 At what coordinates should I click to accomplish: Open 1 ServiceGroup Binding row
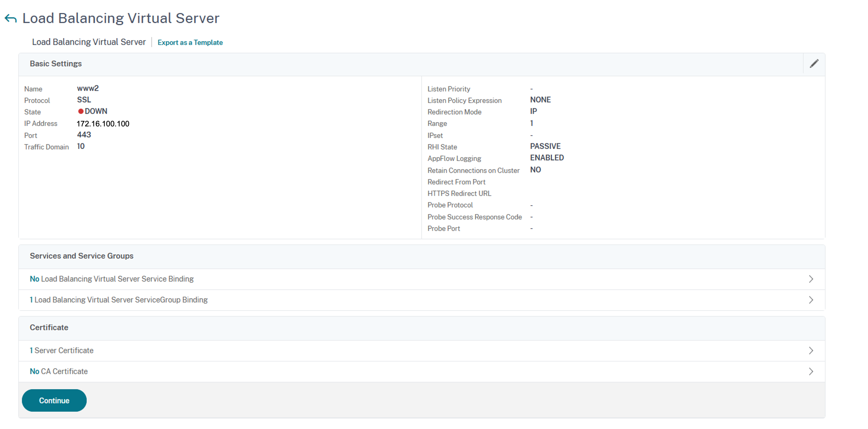[119, 300]
